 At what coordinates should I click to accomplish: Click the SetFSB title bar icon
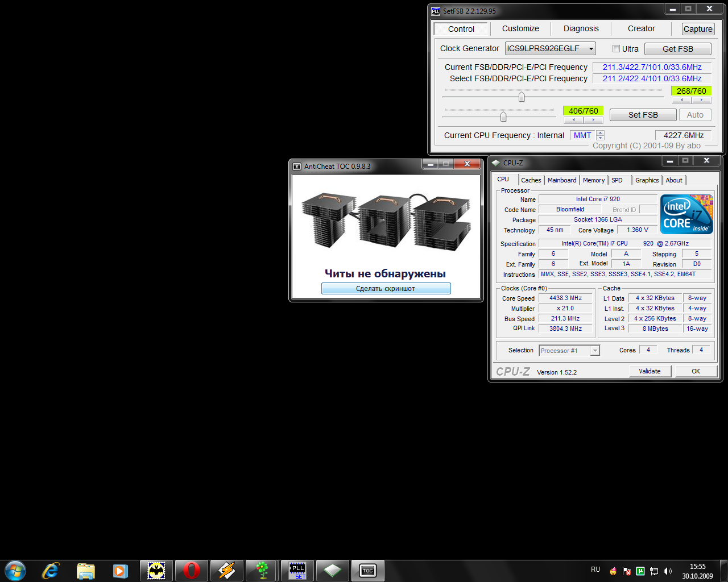tap(436, 11)
